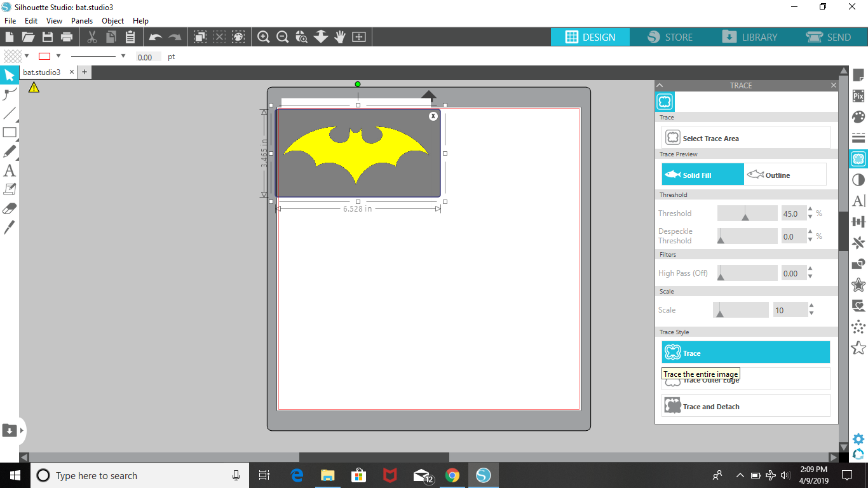This screenshot has width=868, height=488.
Task: Click the Trace button
Action: tap(746, 353)
